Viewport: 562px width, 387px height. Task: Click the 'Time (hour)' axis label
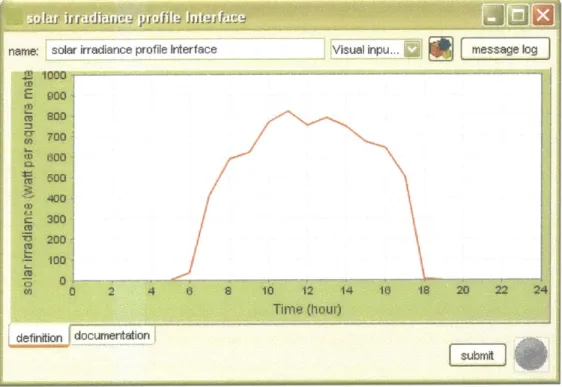pyautogui.click(x=307, y=309)
